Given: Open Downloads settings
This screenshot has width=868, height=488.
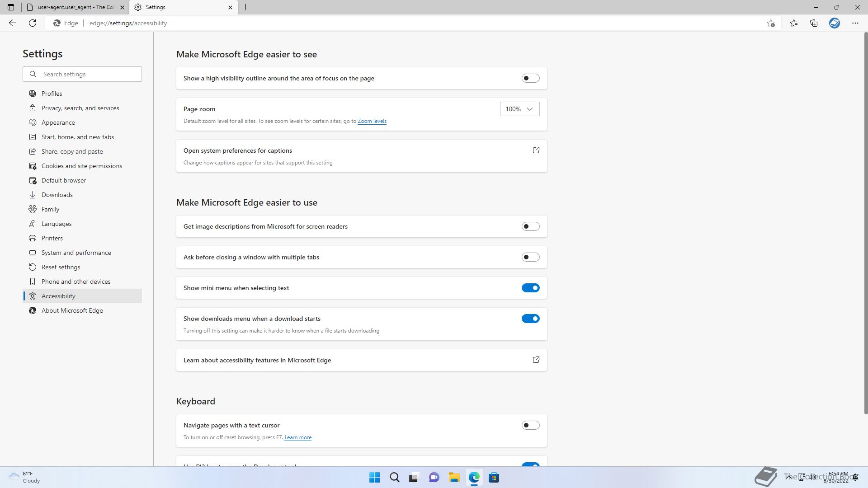Looking at the screenshot, I should pyautogui.click(x=82, y=195).
